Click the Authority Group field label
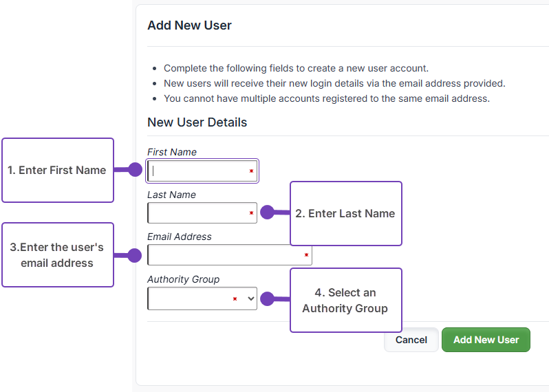Viewport: 549px width, 392px height. coord(183,279)
